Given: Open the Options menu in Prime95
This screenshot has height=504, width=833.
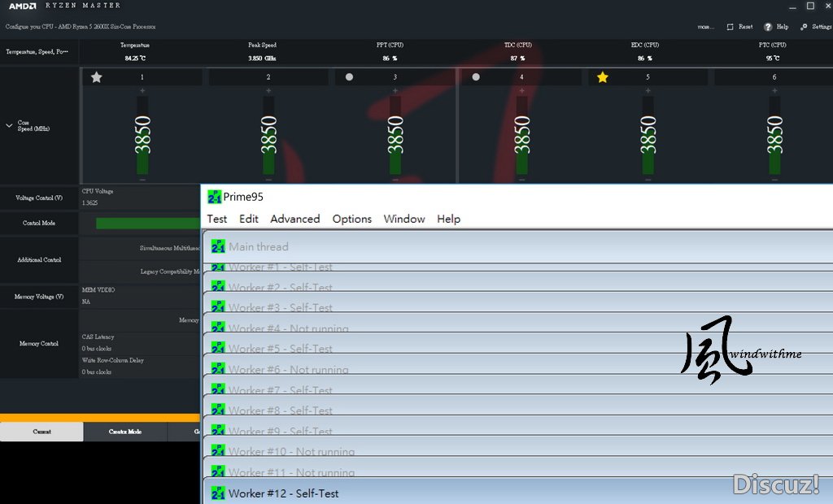Looking at the screenshot, I should pyautogui.click(x=351, y=219).
